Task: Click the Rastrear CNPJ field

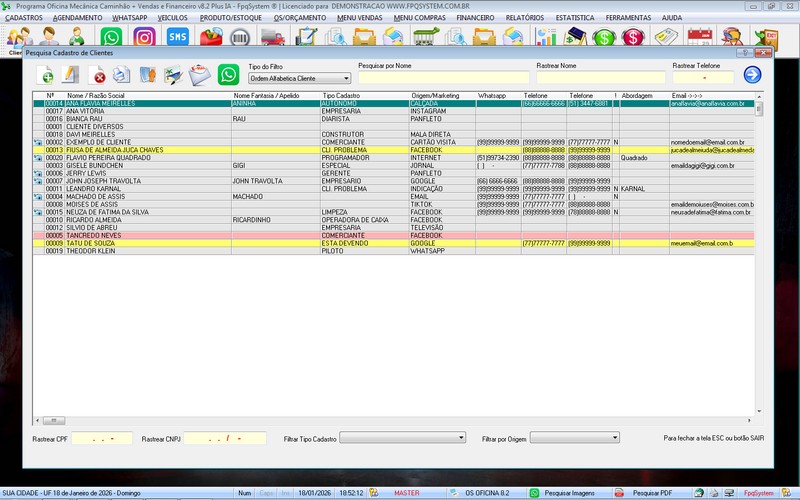Action: tap(225, 438)
